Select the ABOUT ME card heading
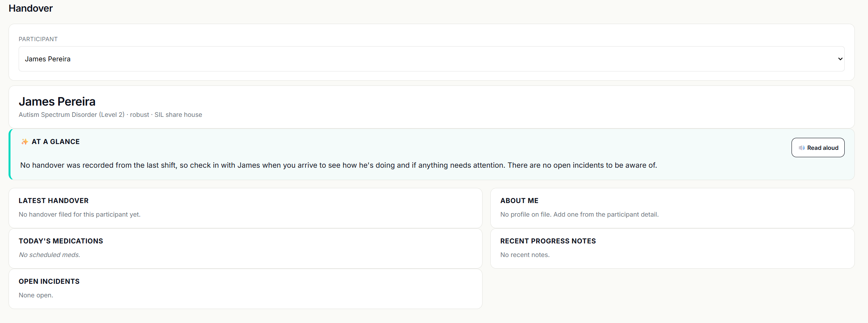The image size is (868, 323). tap(519, 201)
